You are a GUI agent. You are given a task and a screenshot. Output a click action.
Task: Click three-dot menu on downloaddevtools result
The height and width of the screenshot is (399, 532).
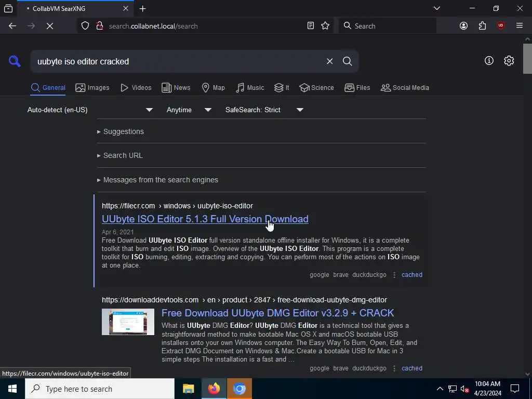pyautogui.click(x=394, y=368)
